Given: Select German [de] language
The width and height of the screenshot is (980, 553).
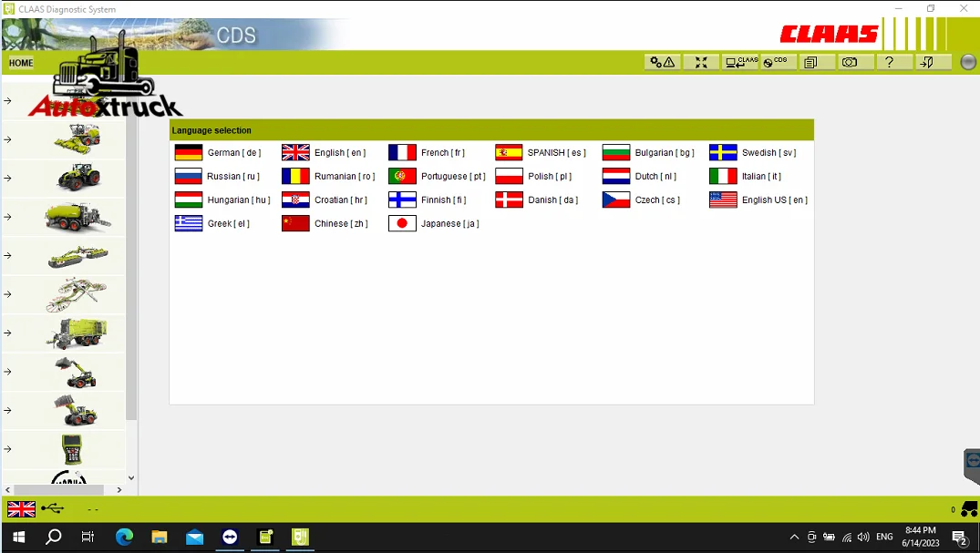Looking at the screenshot, I should 218,152.
